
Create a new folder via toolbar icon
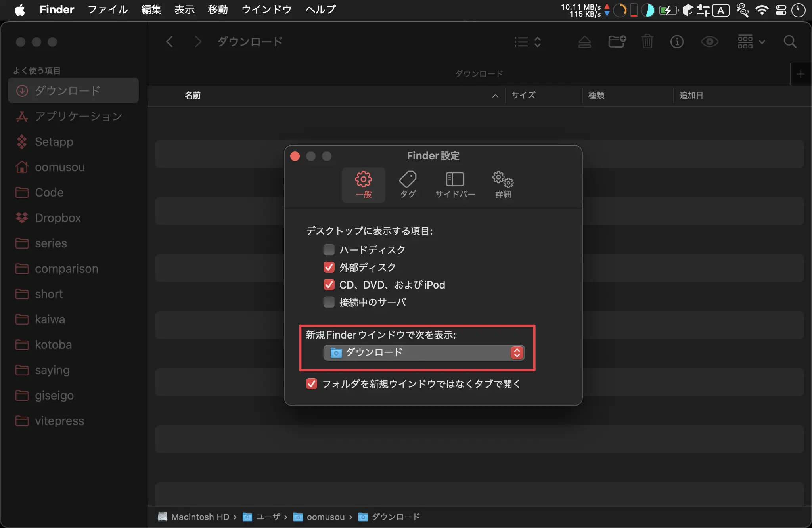click(617, 42)
